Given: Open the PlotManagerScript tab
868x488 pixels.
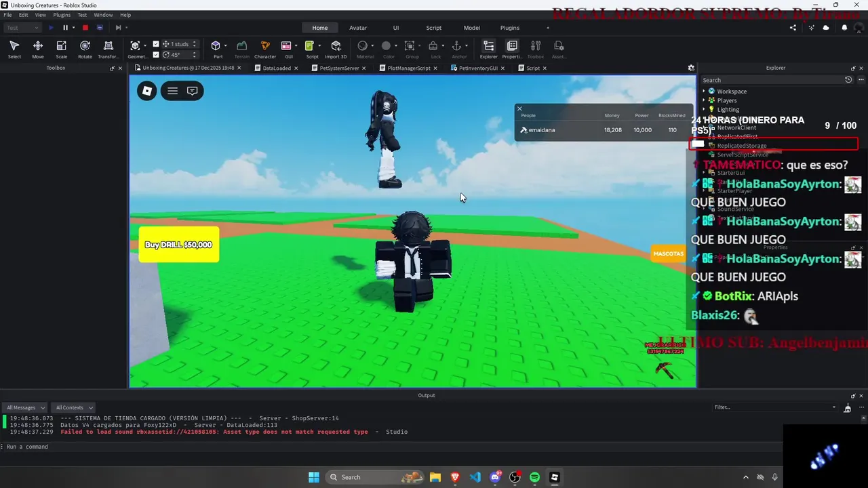Looking at the screenshot, I should tap(409, 68).
